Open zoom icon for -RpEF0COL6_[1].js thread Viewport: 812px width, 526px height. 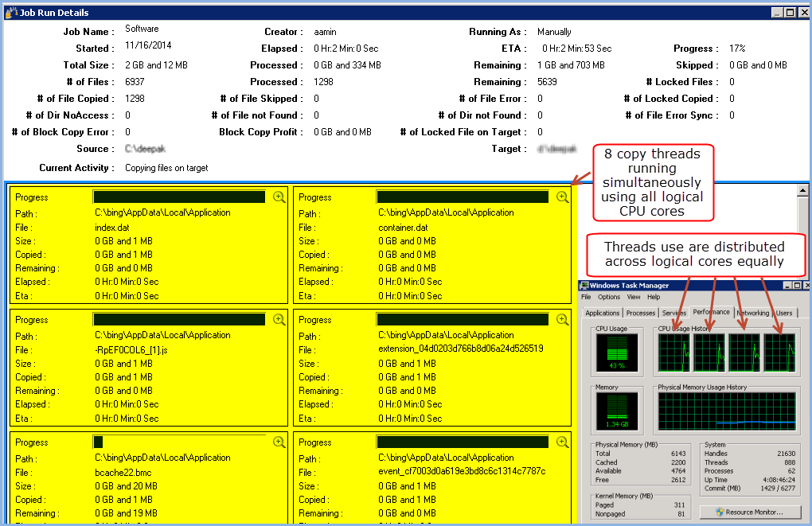pos(279,320)
